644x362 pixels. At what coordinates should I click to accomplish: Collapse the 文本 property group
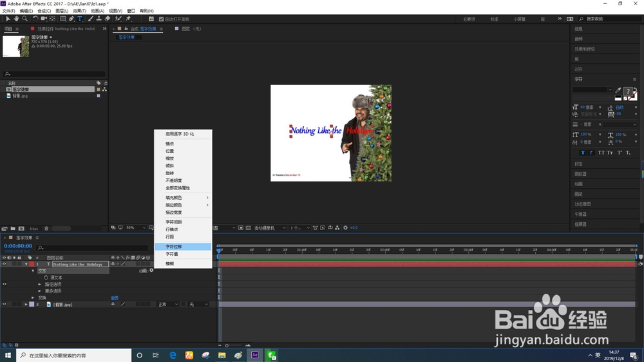point(33,271)
